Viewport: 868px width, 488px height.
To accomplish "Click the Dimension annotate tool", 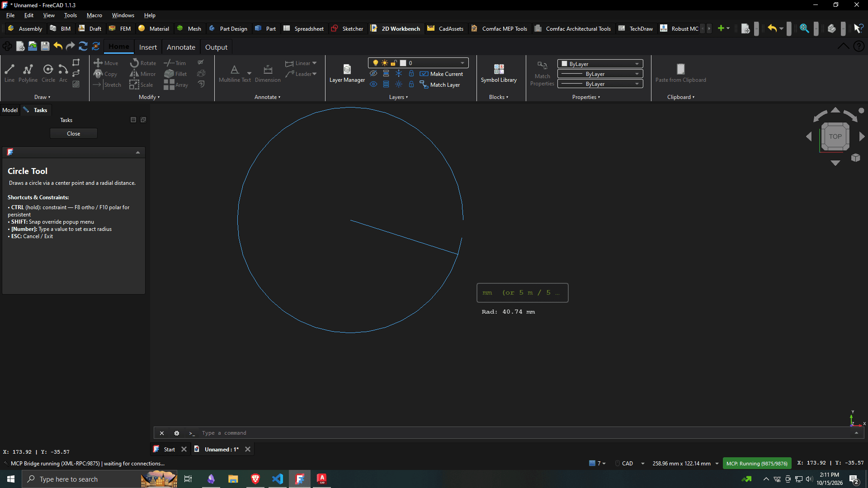I will (268, 73).
